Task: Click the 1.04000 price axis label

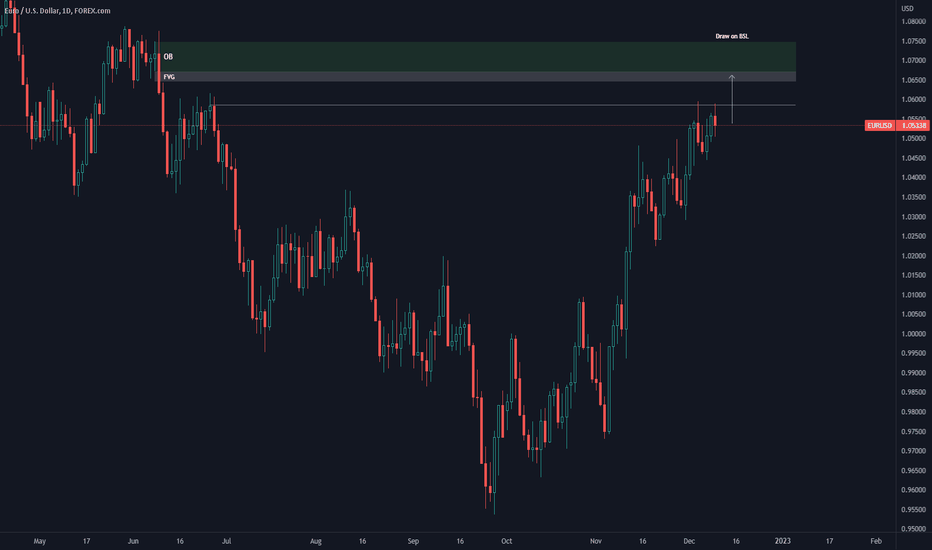Action: (x=914, y=178)
